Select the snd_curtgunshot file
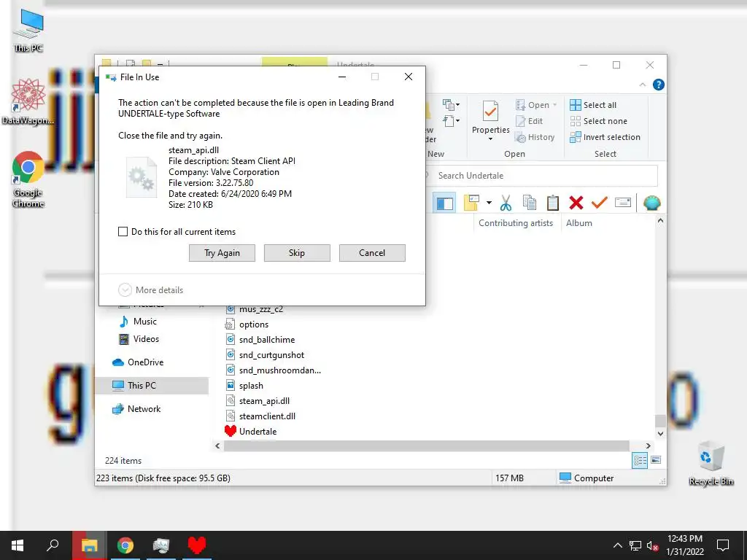Image resolution: width=747 pixels, height=560 pixels. point(265,355)
